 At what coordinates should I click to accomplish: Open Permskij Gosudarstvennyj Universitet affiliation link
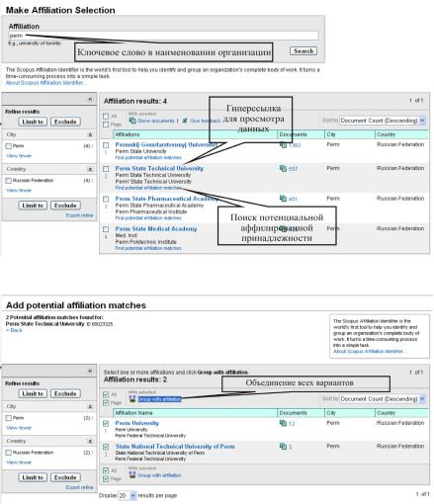(166, 144)
